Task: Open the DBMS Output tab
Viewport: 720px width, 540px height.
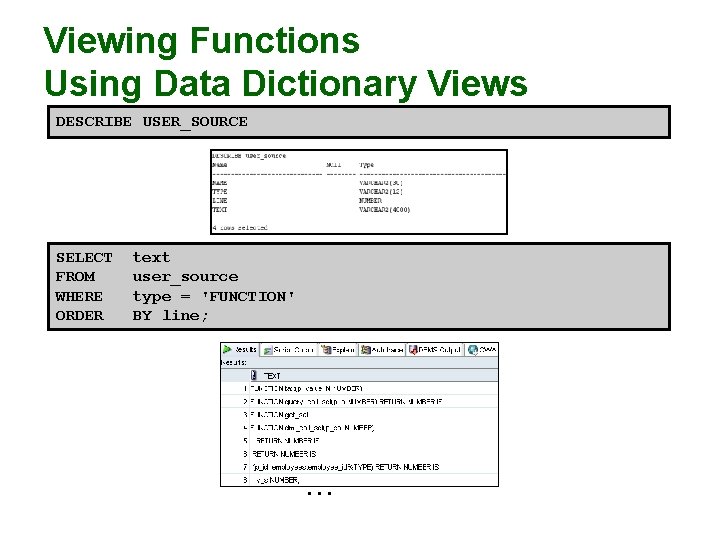Action: (x=435, y=350)
